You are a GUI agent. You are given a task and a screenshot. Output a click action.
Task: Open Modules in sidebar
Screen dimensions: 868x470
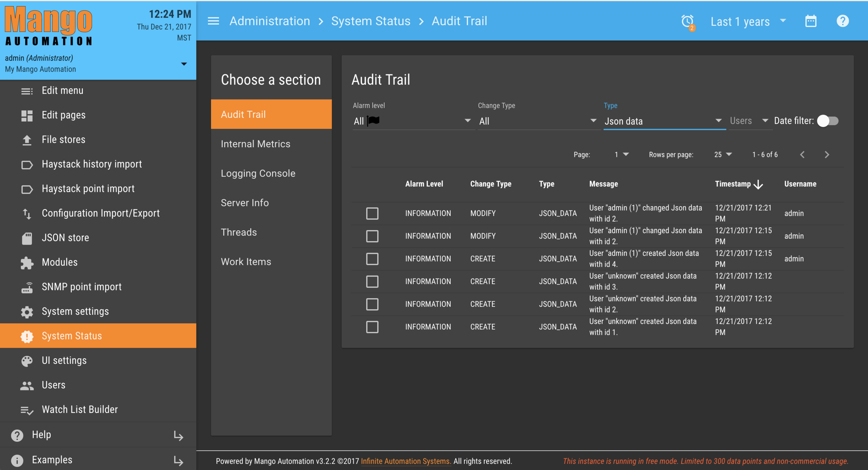98,263
